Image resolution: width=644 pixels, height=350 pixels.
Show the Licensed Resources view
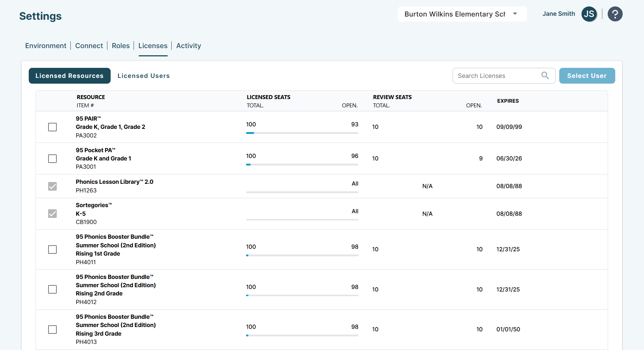(70, 76)
